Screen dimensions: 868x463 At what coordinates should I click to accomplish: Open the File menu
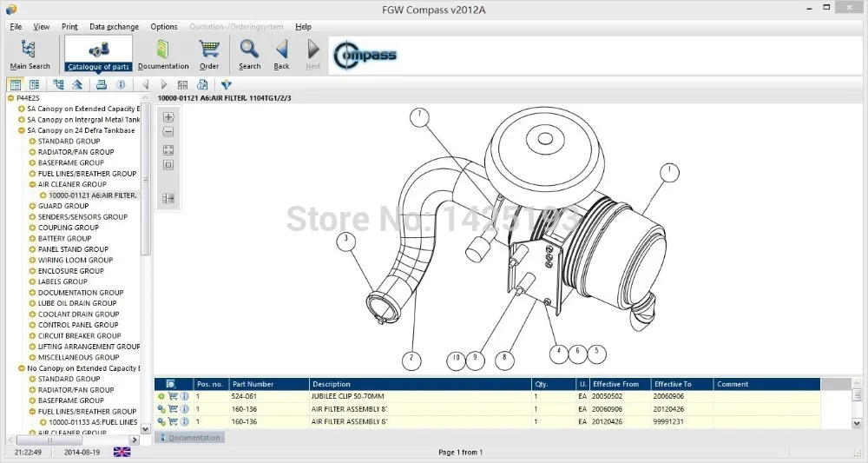(16, 27)
